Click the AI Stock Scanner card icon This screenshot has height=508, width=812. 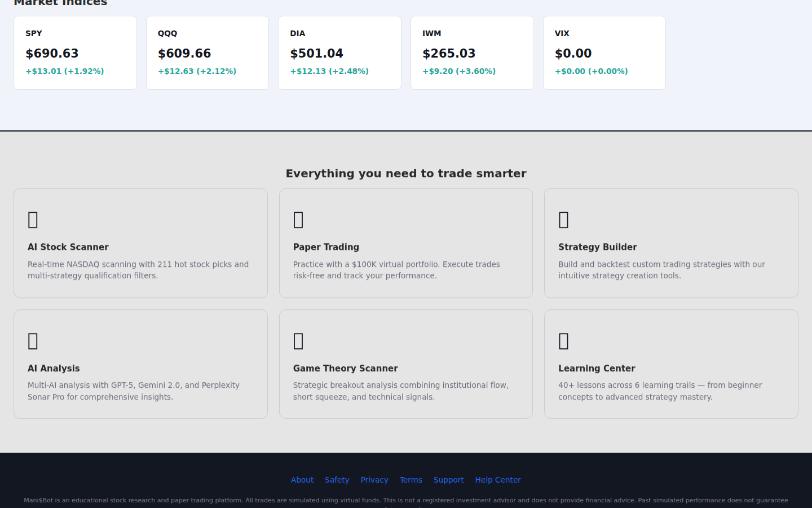[x=33, y=220]
